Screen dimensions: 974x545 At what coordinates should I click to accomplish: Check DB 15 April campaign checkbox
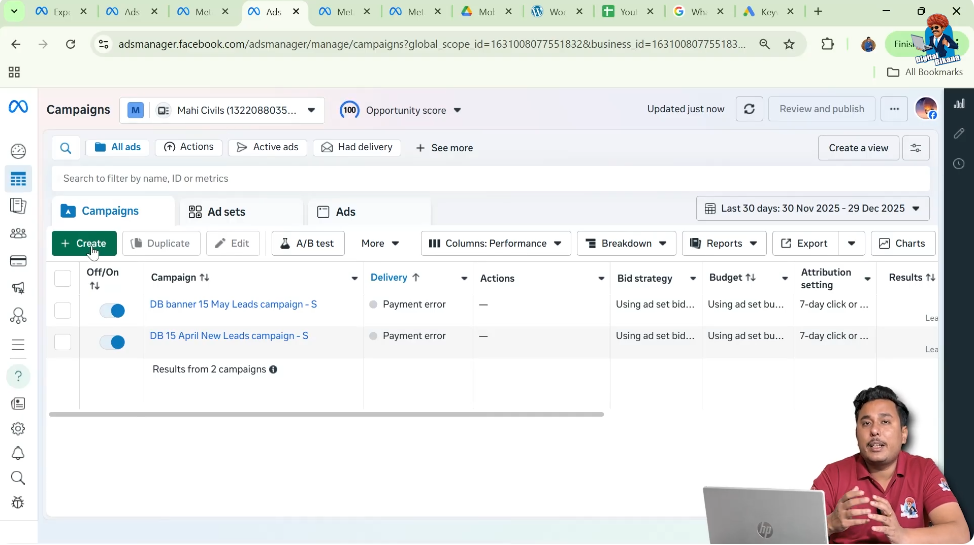[x=62, y=342]
